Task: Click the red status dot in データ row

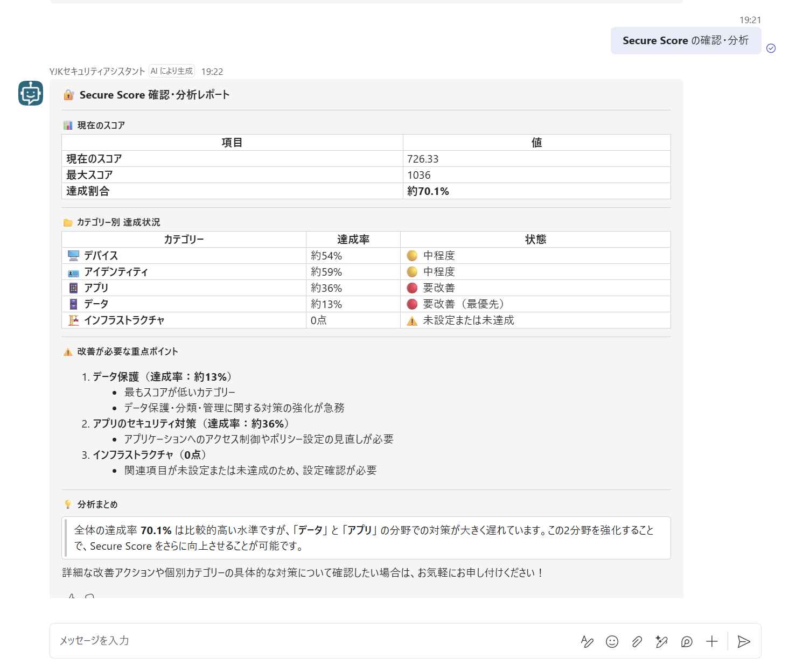Action: 412,304
